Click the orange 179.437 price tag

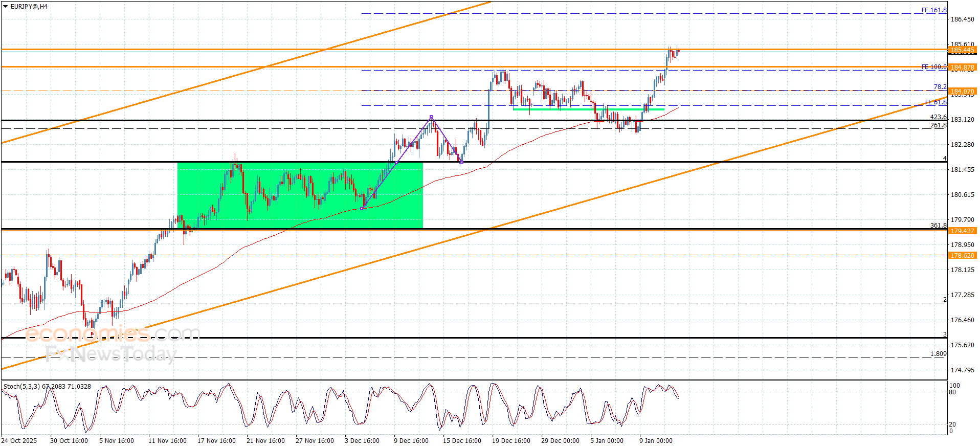point(963,231)
